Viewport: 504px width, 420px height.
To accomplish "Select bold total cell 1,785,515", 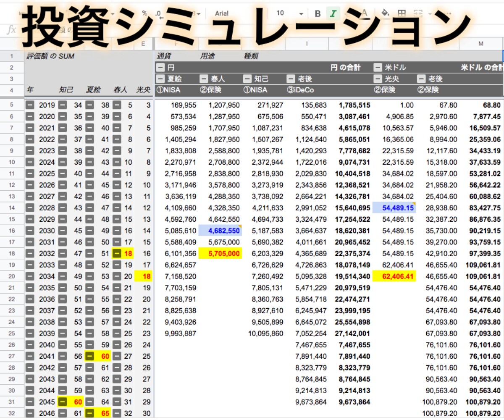I will (x=354, y=105).
